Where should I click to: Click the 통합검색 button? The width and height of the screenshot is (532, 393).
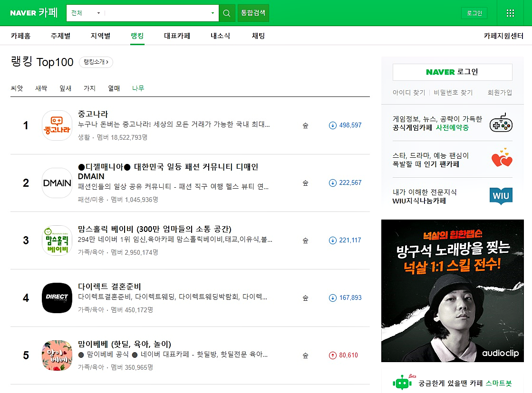click(x=253, y=13)
